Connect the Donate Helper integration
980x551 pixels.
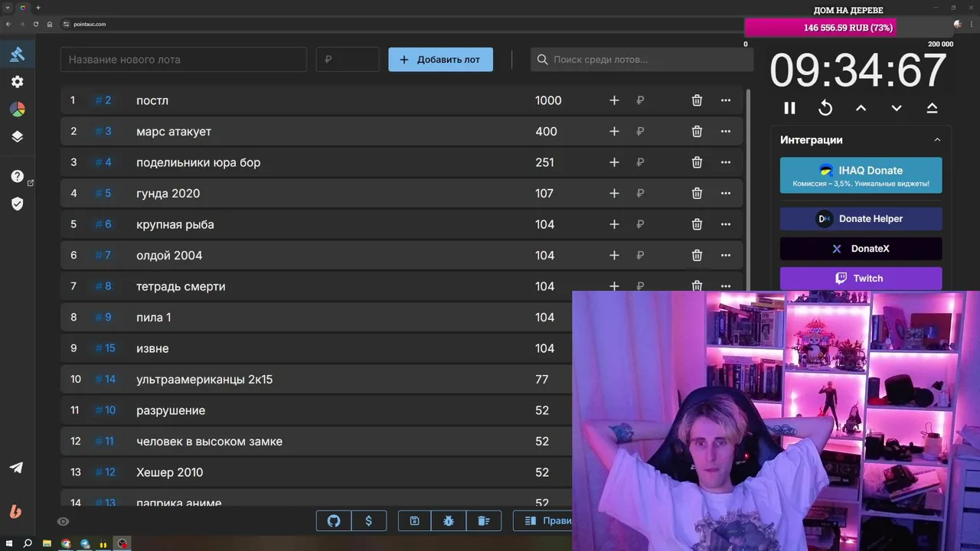[861, 219]
